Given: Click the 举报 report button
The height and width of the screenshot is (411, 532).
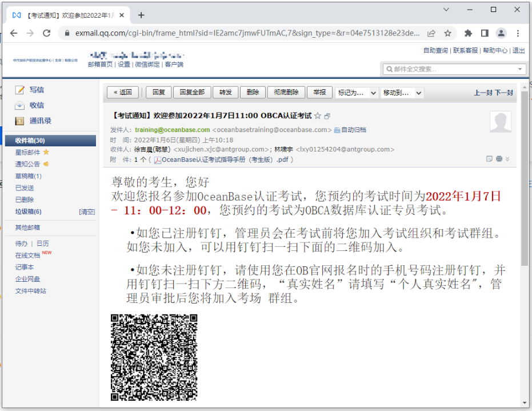Looking at the screenshot, I should click(x=319, y=92).
